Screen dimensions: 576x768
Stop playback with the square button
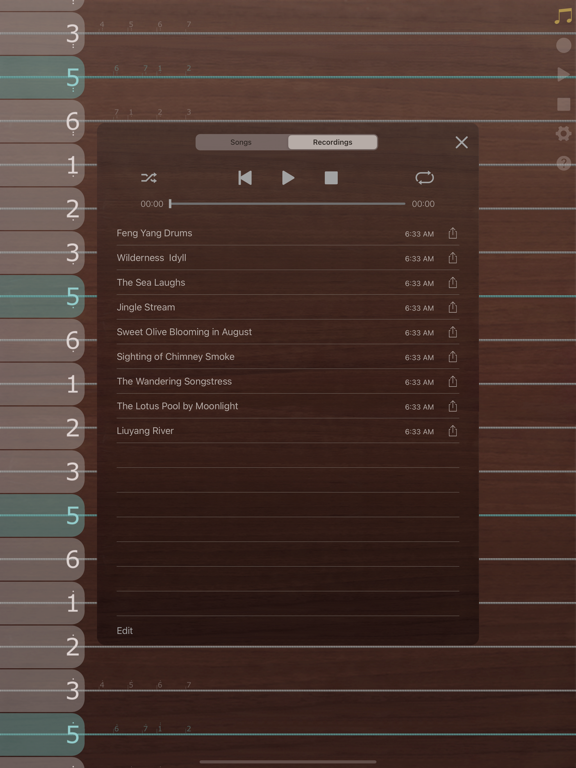(331, 178)
